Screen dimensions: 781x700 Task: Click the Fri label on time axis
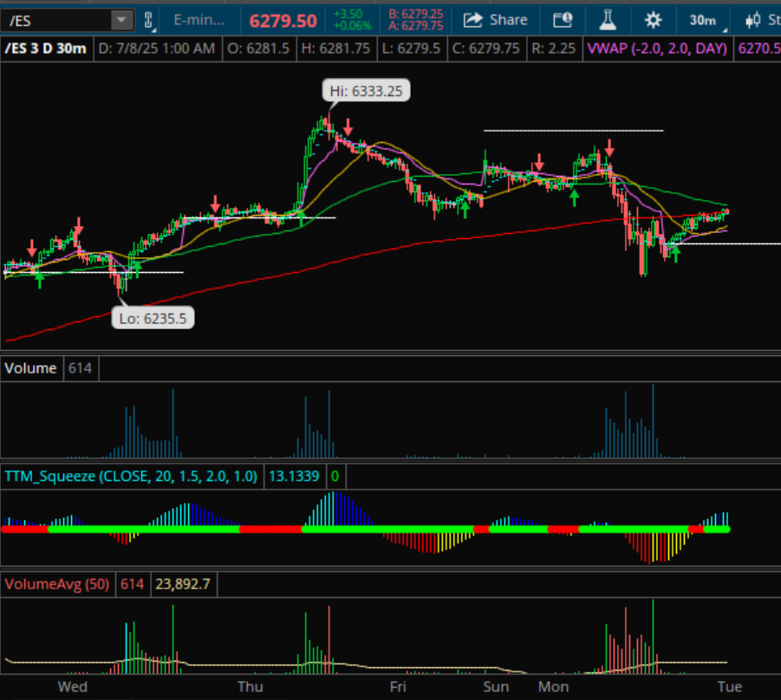398,687
